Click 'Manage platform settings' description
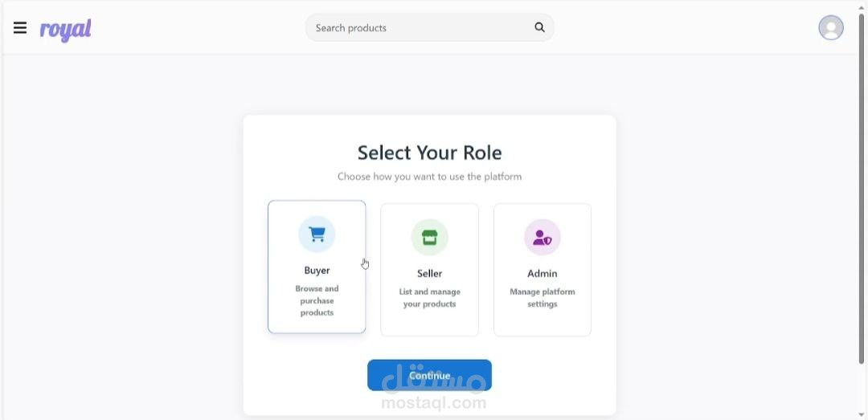 (542, 298)
